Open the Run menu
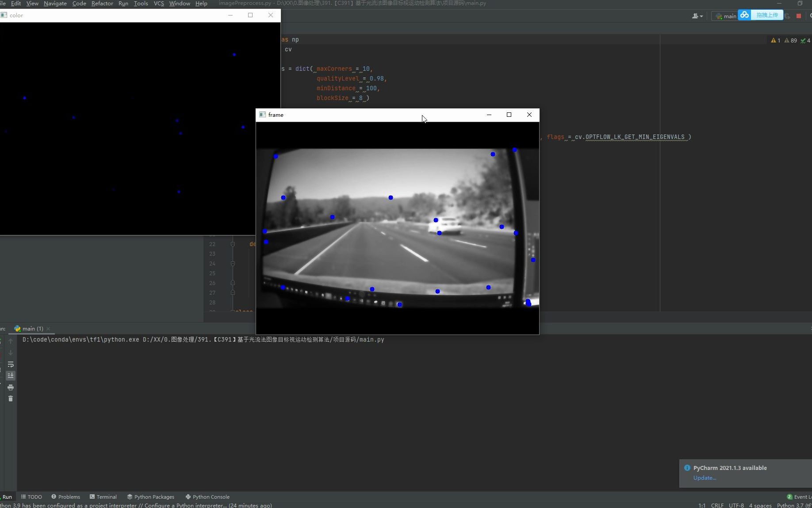Viewport: 812px width, 508px height. (x=123, y=3)
